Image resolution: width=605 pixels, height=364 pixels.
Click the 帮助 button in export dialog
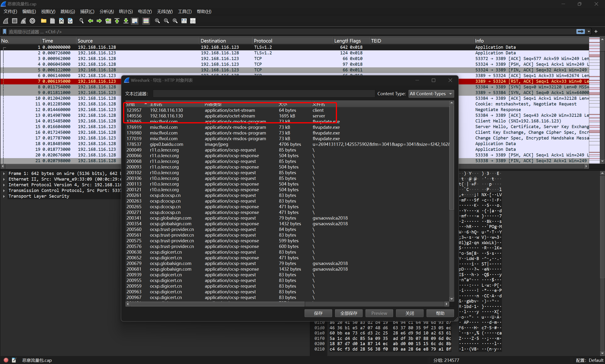(440, 313)
